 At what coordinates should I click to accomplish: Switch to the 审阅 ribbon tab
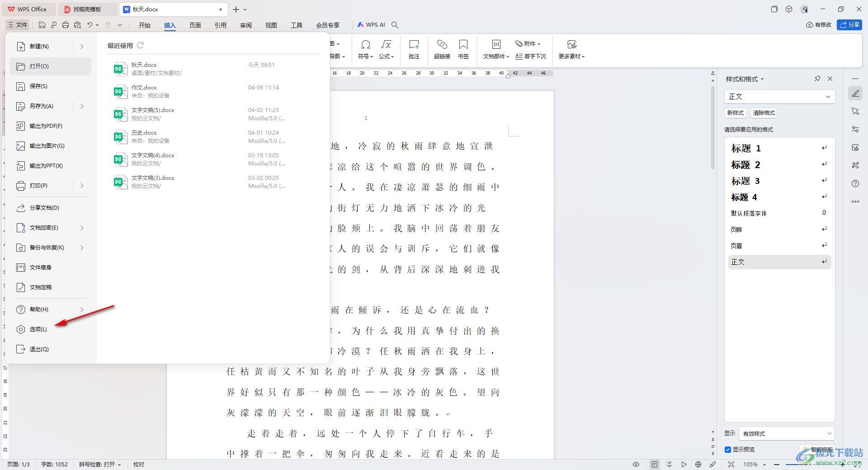click(246, 25)
